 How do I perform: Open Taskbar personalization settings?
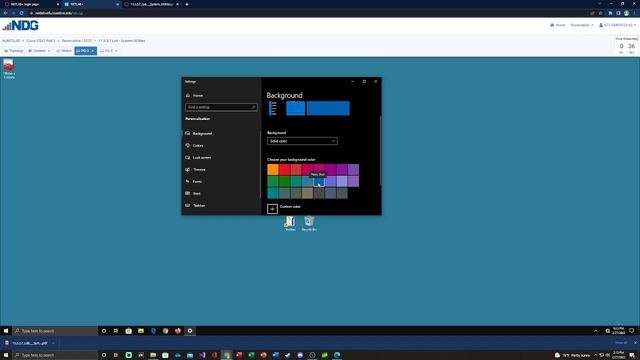199,205
